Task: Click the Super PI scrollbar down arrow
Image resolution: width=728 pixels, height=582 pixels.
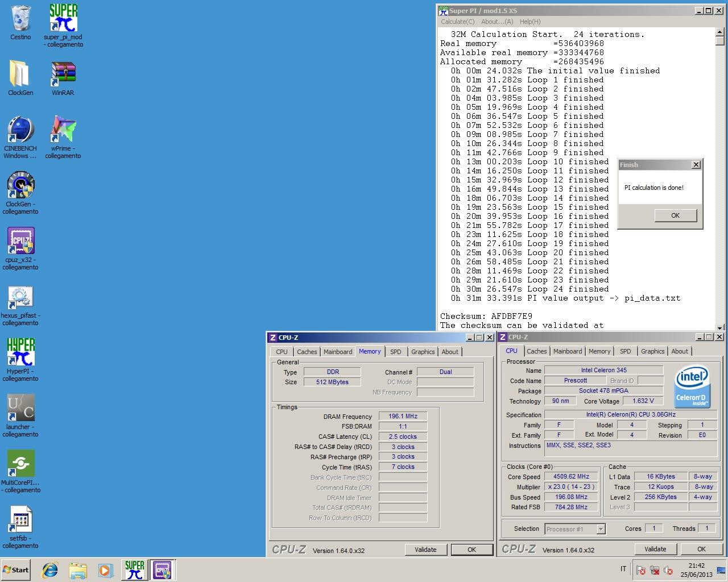Action: click(x=720, y=327)
